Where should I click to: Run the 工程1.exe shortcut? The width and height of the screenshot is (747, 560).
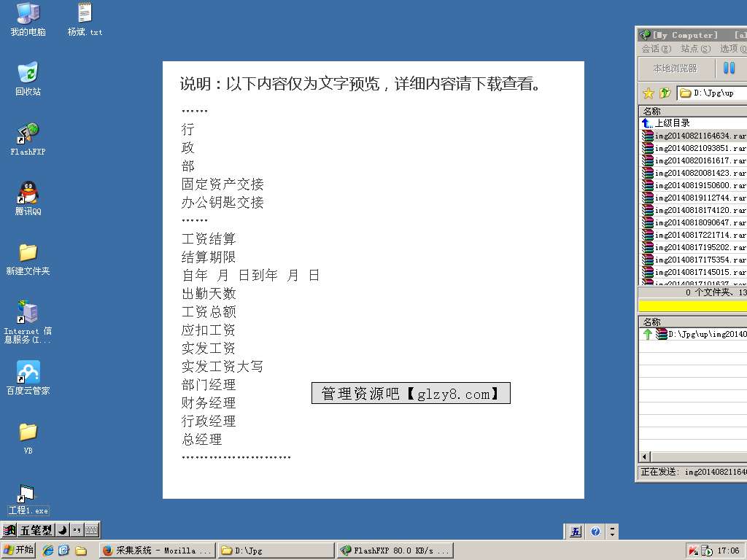coord(28,500)
